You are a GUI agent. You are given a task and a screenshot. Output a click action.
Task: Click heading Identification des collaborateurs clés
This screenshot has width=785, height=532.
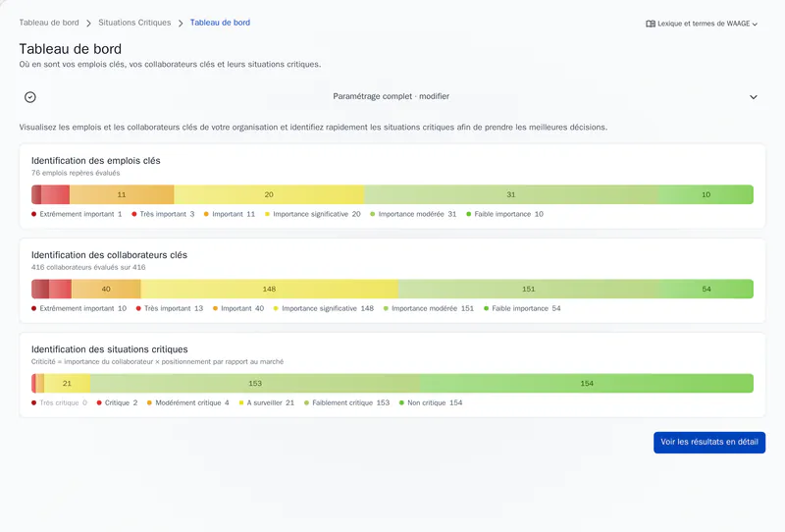click(109, 255)
